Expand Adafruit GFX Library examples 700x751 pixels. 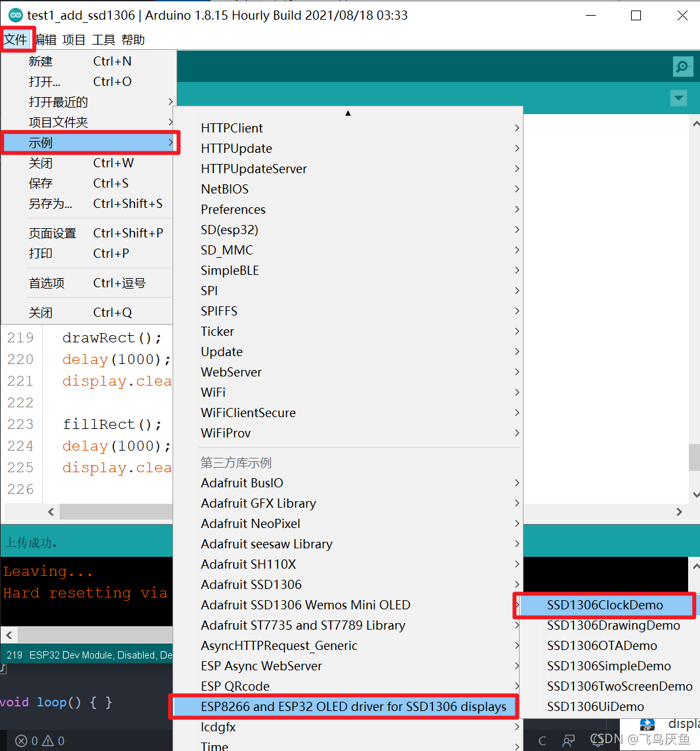348,503
